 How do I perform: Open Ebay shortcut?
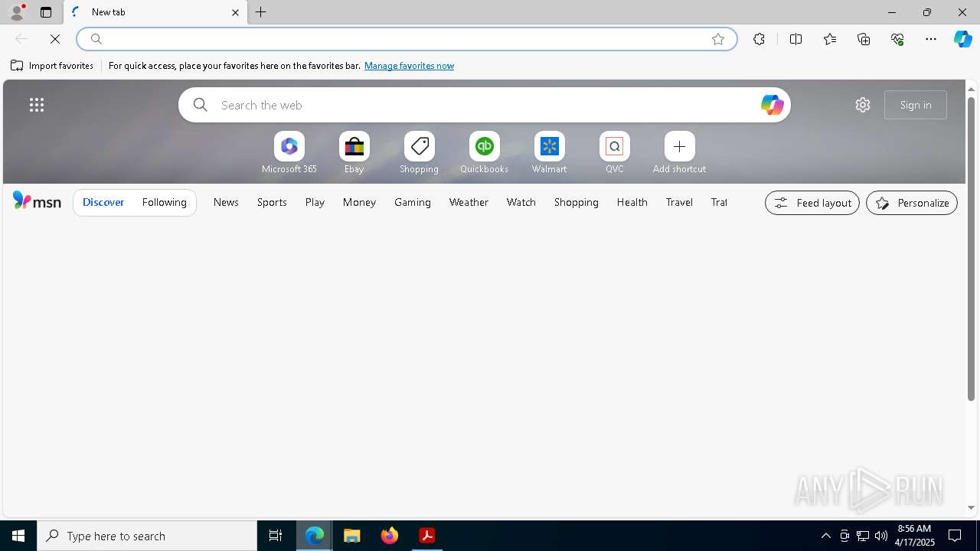[x=354, y=153]
